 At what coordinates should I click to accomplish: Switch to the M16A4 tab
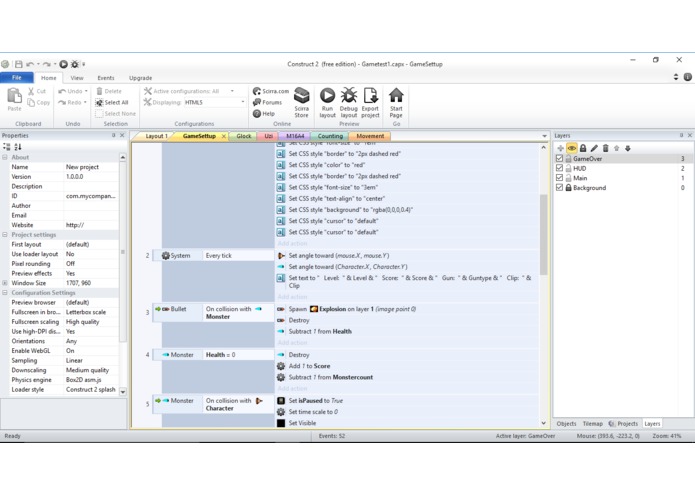(295, 136)
